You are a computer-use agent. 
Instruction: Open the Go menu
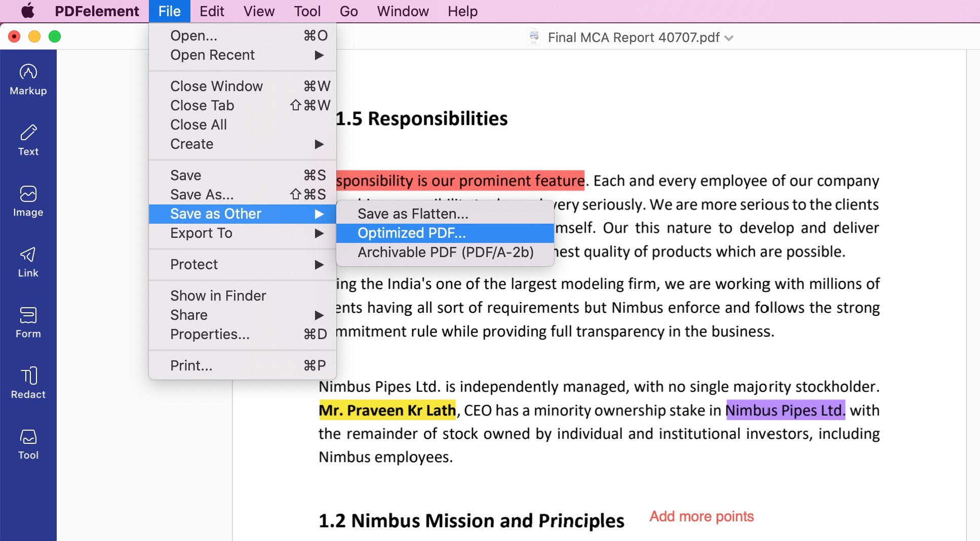point(348,11)
